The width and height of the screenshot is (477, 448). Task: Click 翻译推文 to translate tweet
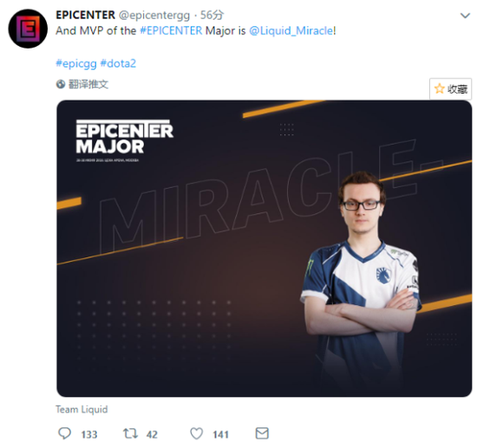[x=88, y=84]
